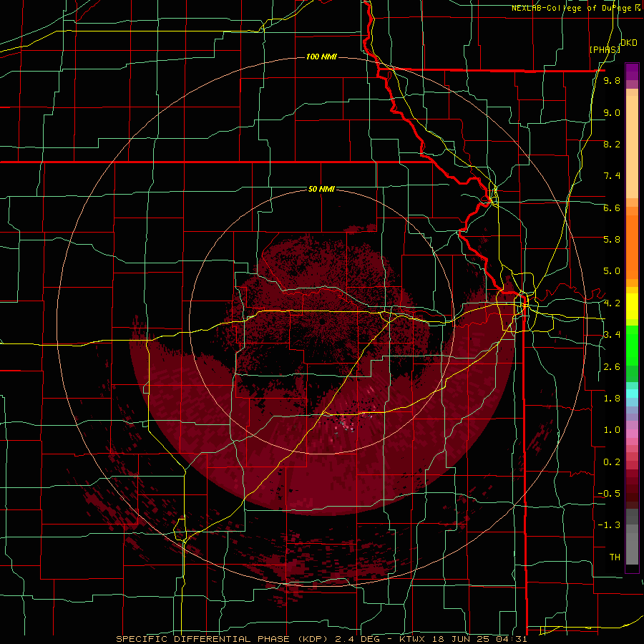Screen dimensions: 644x644
Task: Click the 100 NMI range ring label
Action: 321,57
